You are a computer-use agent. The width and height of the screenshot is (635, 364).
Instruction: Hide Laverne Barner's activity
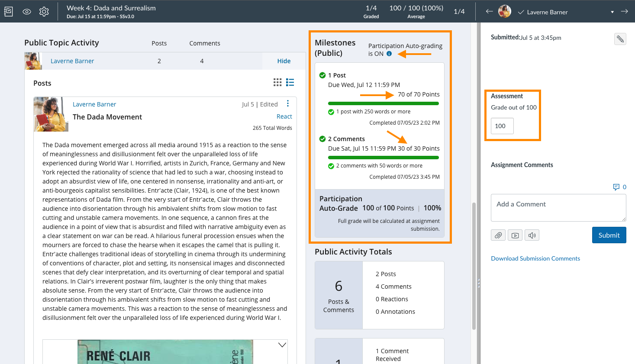click(x=284, y=61)
